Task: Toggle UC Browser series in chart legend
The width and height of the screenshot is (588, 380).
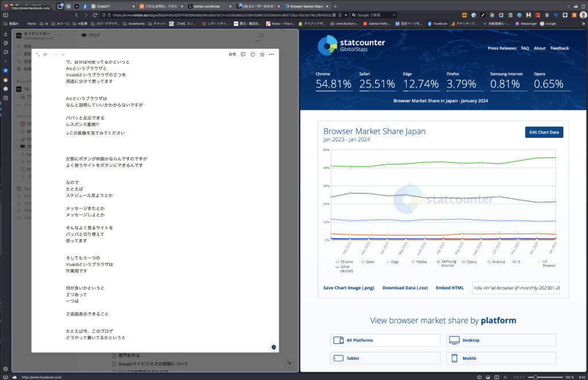Action: [x=547, y=263]
